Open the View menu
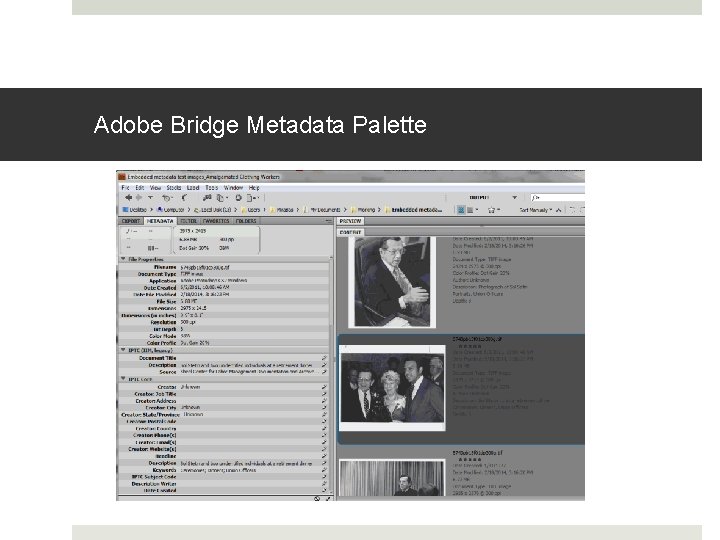The width and height of the screenshot is (720, 540). point(155,188)
